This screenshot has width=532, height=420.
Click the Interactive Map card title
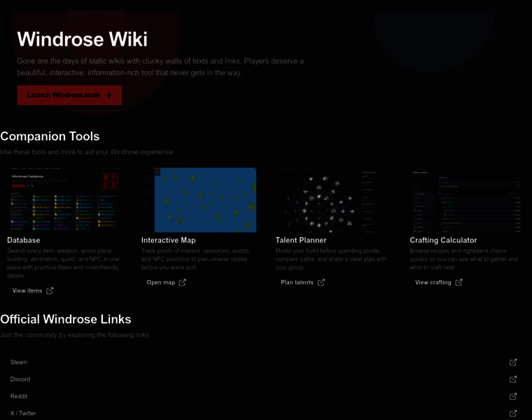[x=169, y=240]
